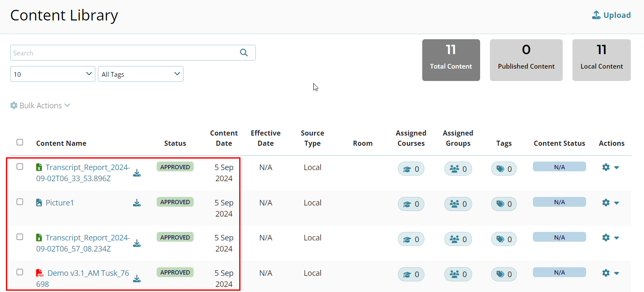Open the Bulk Actions menu
The image size is (644, 292).
click(40, 105)
